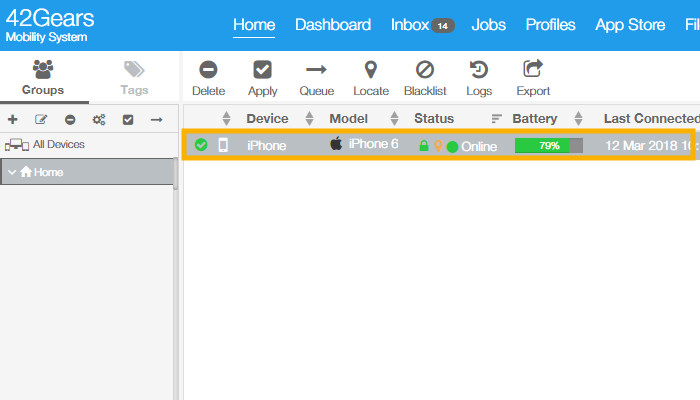Click the Home group house icon

pos(26,171)
